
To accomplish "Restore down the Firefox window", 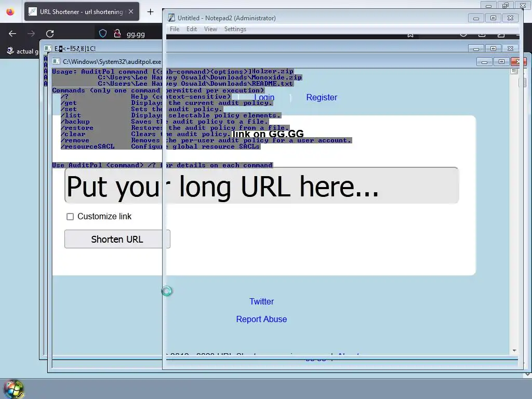I will click(x=506, y=6).
